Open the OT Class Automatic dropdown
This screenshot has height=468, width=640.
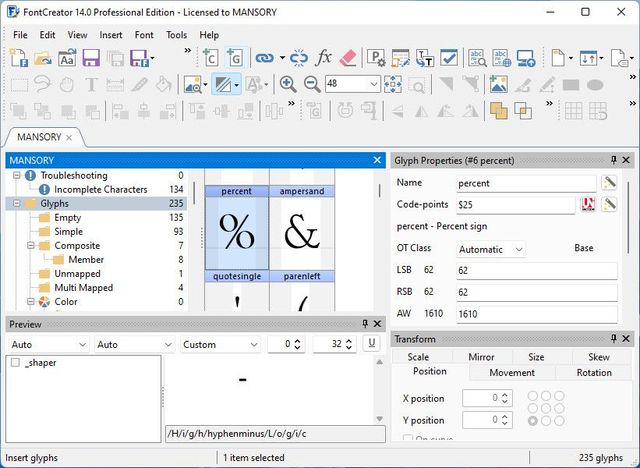click(490, 249)
